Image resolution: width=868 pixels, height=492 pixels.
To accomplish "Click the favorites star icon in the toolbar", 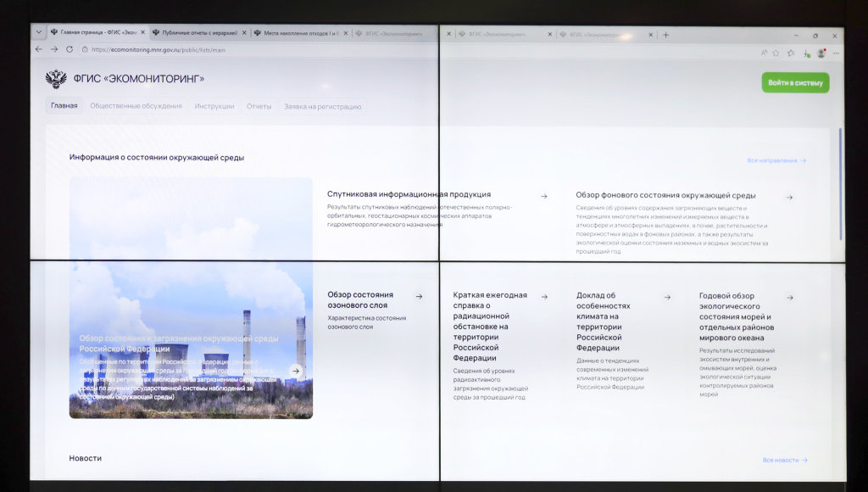I will coord(776,53).
